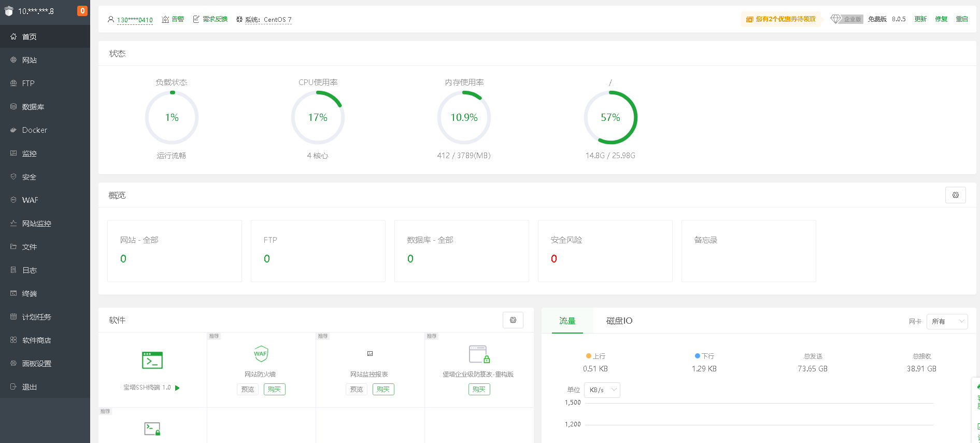The image size is (980, 443).
Task: Switch to the 磁盘IO tab
Action: (619, 321)
